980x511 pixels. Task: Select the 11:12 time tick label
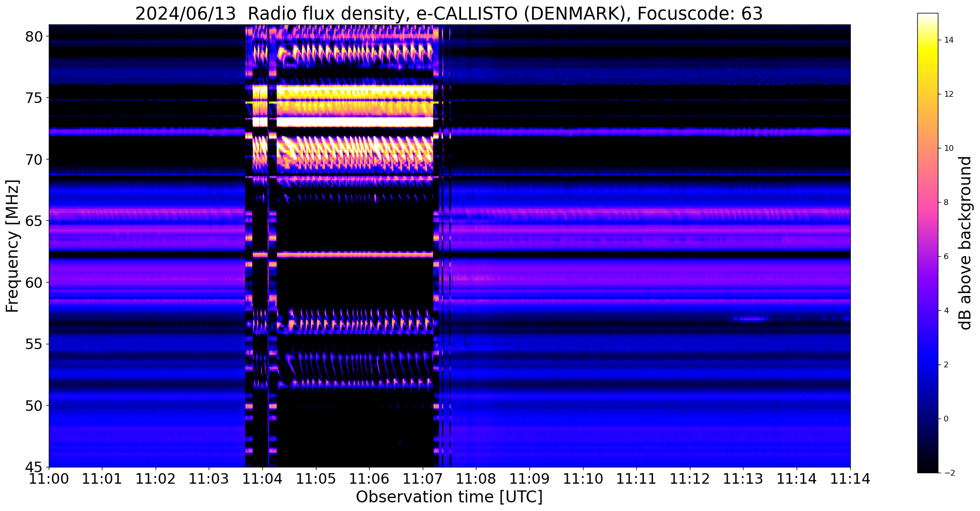pos(690,478)
